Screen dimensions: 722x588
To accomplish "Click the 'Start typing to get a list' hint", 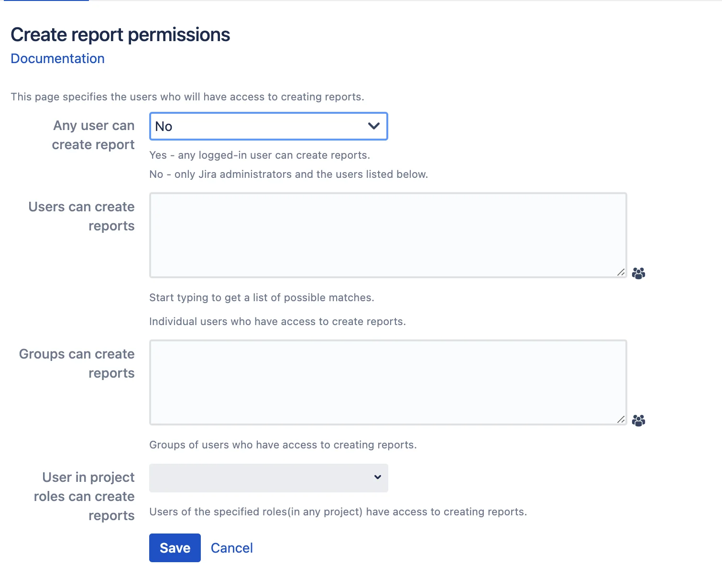I will [262, 297].
